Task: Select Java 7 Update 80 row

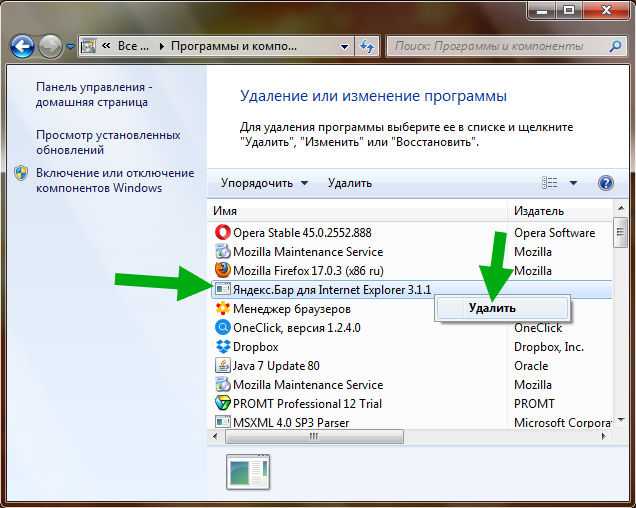Action: [x=410, y=366]
